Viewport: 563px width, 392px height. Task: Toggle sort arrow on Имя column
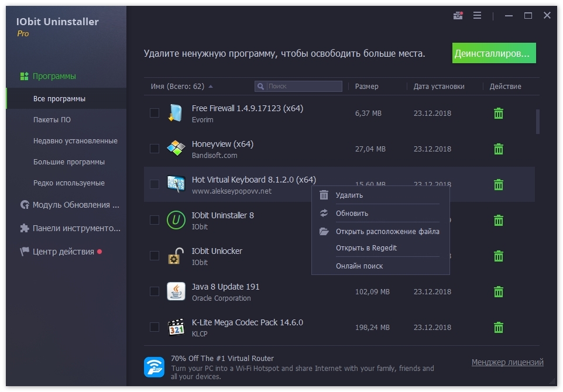pyautogui.click(x=211, y=87)
